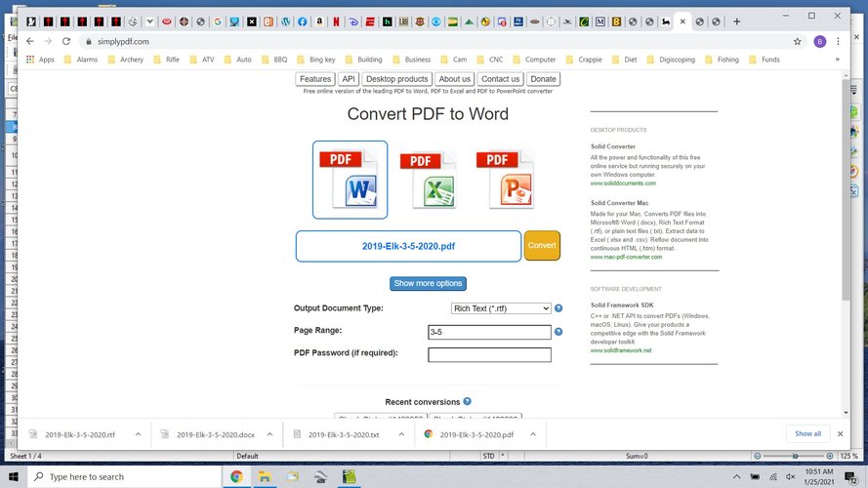Click the Page Range input field
Viewport: 868px width, 488px height.
tap(489, 332)
